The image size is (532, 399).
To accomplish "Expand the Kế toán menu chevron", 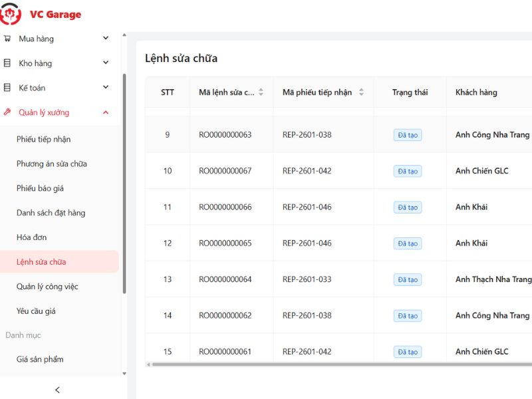I will point(106,88).
